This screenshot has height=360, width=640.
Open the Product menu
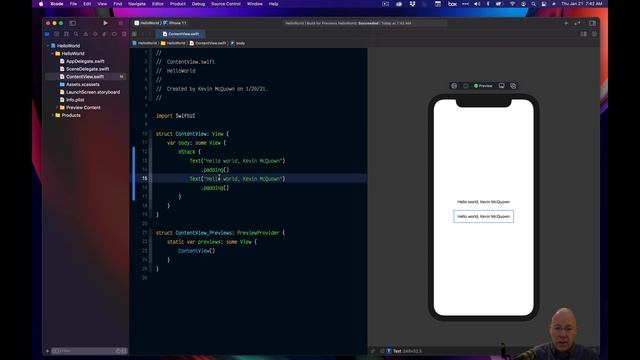[178, 4]
